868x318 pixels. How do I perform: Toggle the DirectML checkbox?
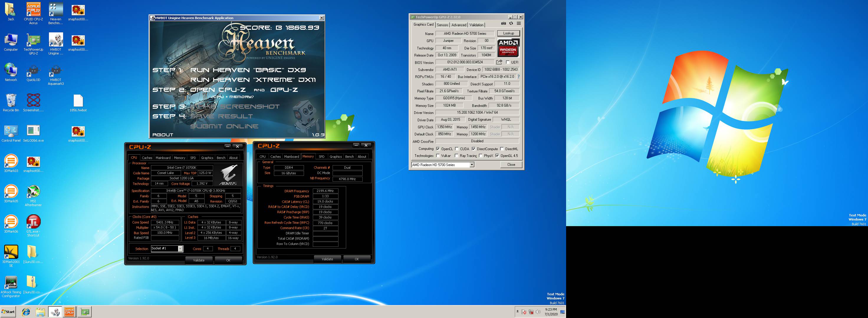coord(502,149)
